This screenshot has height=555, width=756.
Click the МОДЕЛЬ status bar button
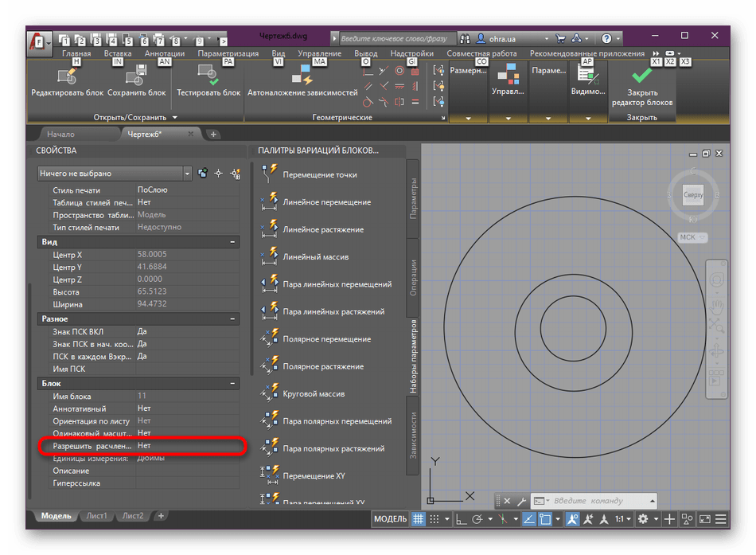390,519
